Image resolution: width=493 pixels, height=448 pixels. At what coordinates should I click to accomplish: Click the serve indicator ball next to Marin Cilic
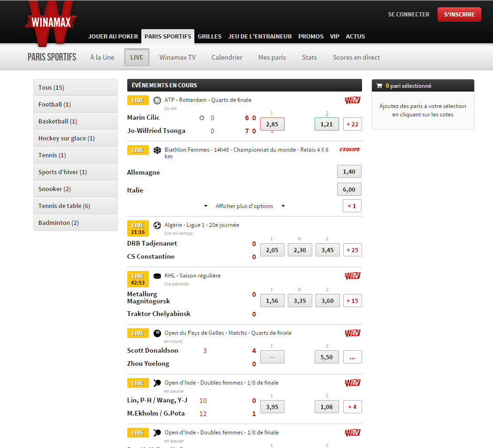[202, 118]
